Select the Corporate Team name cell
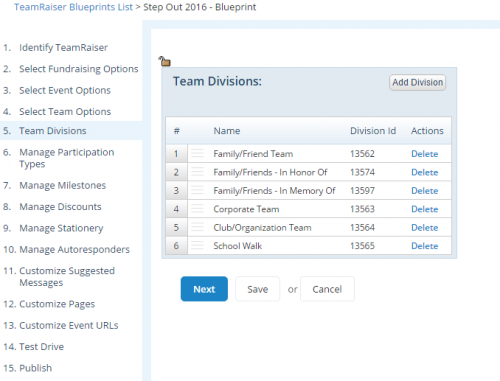 pos(246,209)
